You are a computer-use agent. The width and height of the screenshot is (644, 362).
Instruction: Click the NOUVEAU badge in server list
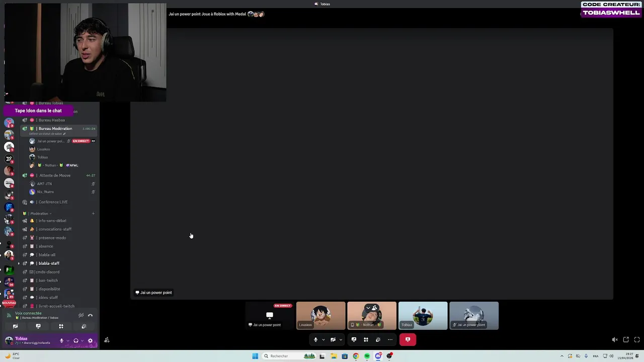click(x=9, y=303)
